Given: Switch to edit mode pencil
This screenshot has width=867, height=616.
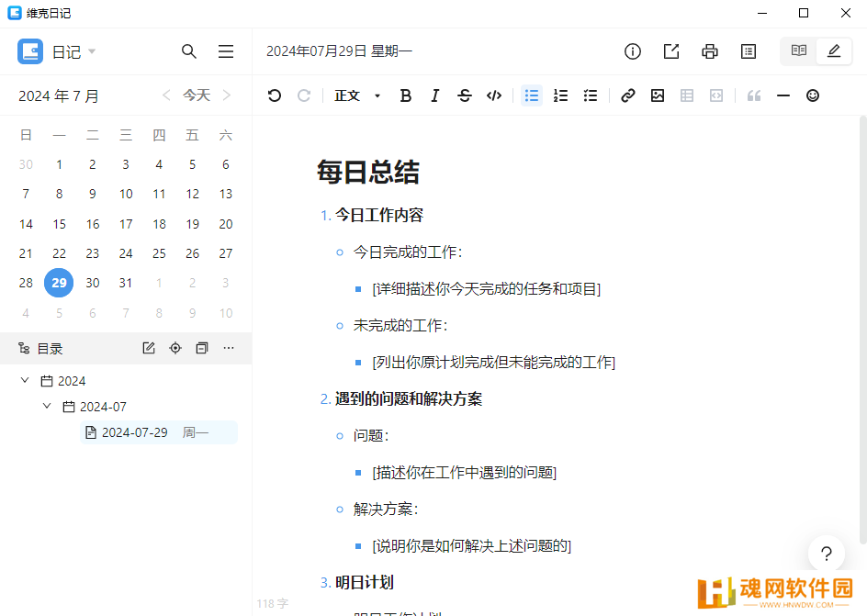Looking at the screenshot, I should pos(834,50).
